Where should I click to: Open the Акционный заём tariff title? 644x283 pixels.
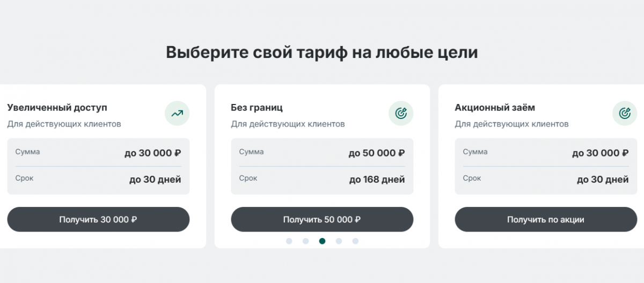pyautogui.click(x=495, y=108)
